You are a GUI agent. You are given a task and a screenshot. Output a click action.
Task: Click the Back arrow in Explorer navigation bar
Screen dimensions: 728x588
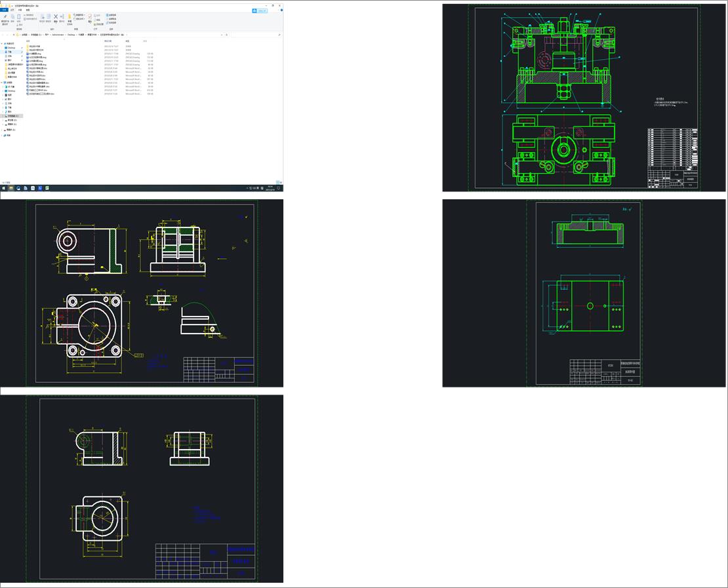tap(3, 35)
